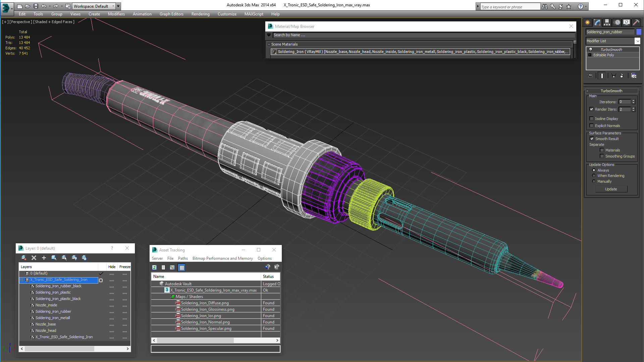644x362 pixels.
Task: Click Table View icon in Asset Tracking
Action: click(x=182, y=267)
